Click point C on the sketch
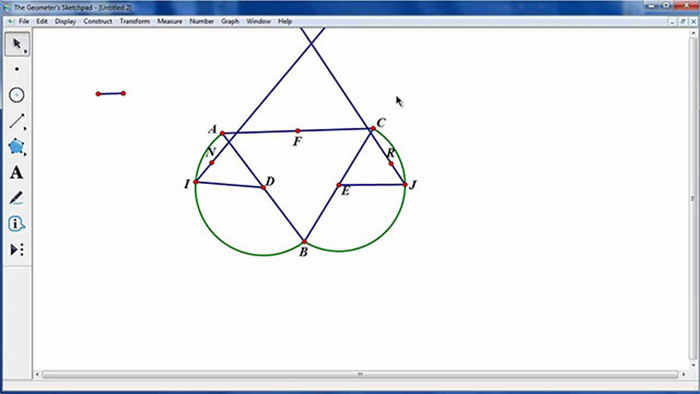The image size is (700, 394). [373, 129]
